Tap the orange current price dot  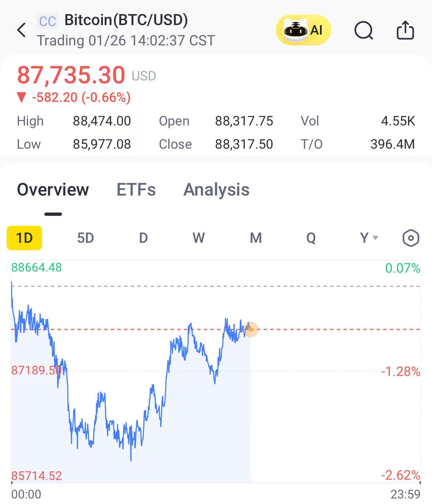tap(251, 329)
